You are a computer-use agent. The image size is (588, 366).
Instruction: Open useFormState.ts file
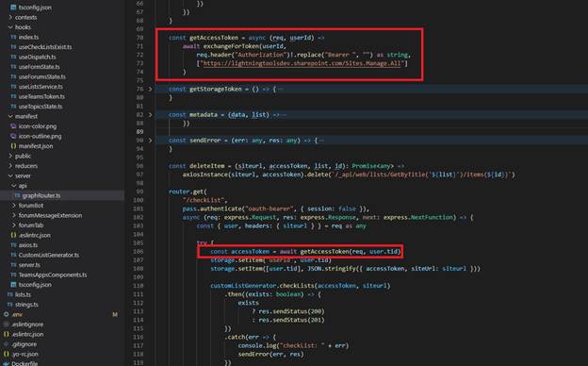click(39, 67)
